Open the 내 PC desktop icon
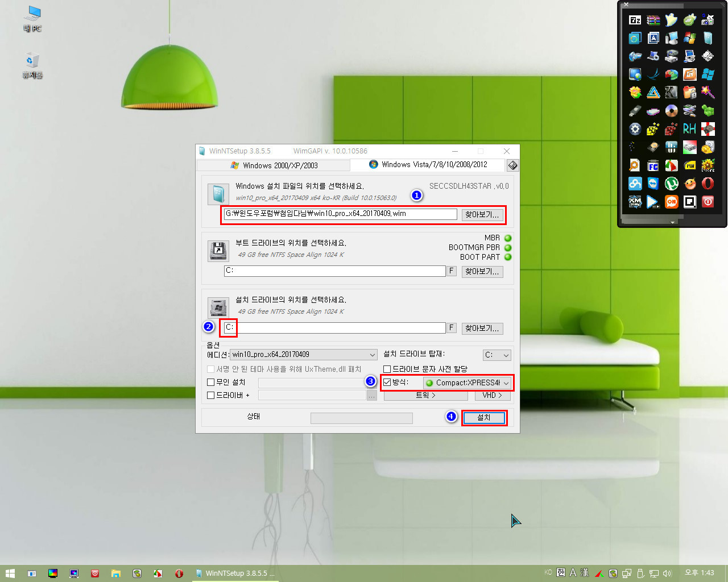 click(x=32, y=19)
